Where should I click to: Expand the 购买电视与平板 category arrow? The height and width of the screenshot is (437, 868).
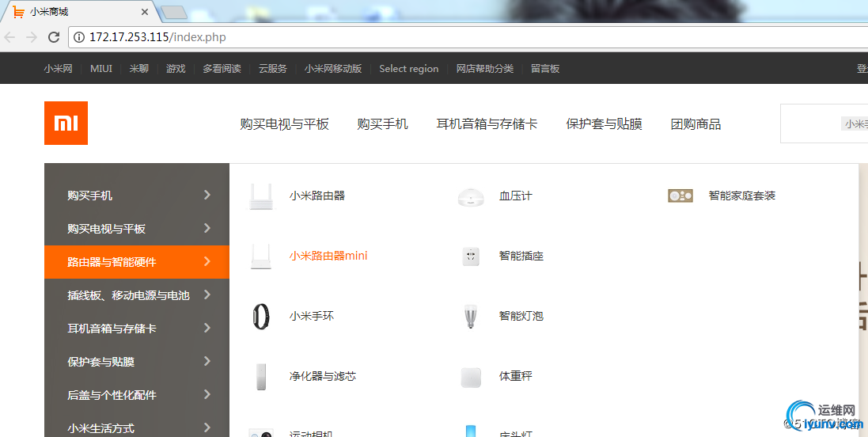[207, 228]
